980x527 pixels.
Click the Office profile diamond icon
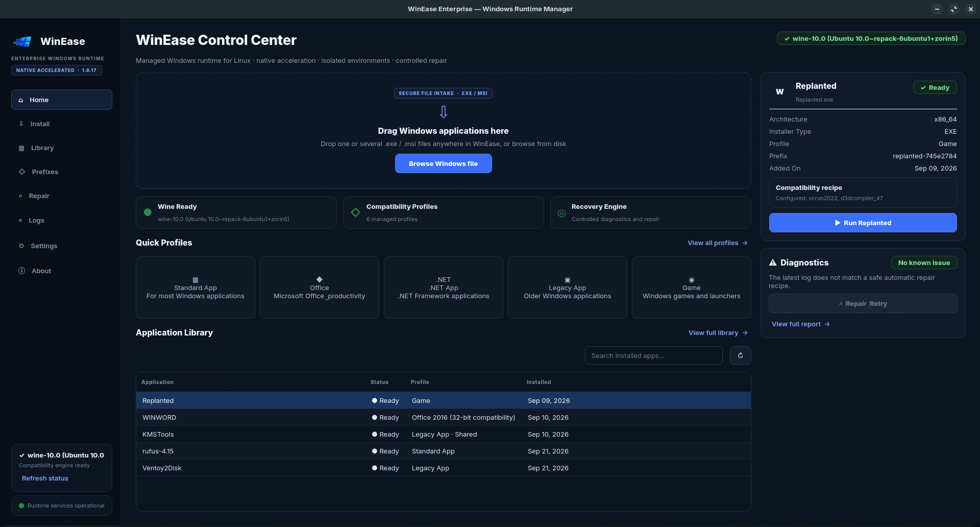[x=320, y=279]
